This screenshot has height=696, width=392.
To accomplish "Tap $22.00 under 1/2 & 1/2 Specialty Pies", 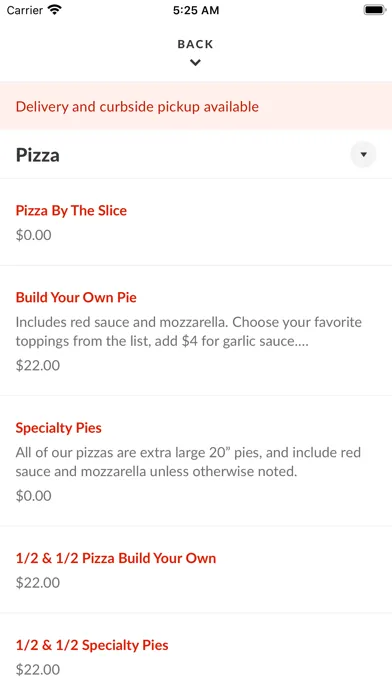I will click(38, 669).
